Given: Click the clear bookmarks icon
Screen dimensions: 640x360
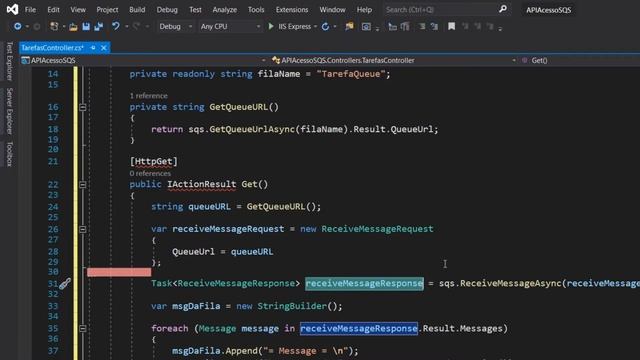Looking at the screenshot, I should (490, 27).
